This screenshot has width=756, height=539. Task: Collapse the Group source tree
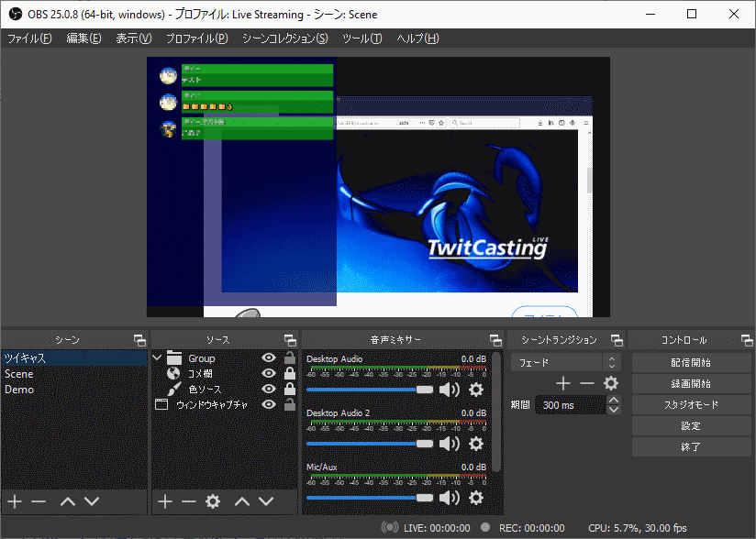(x=157, y=357)
